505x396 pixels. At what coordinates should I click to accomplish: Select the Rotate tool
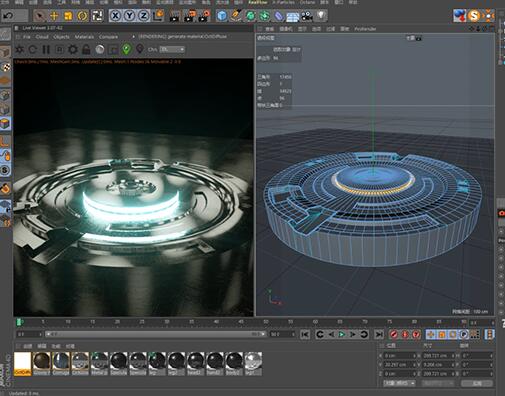(x=82, y=16)
